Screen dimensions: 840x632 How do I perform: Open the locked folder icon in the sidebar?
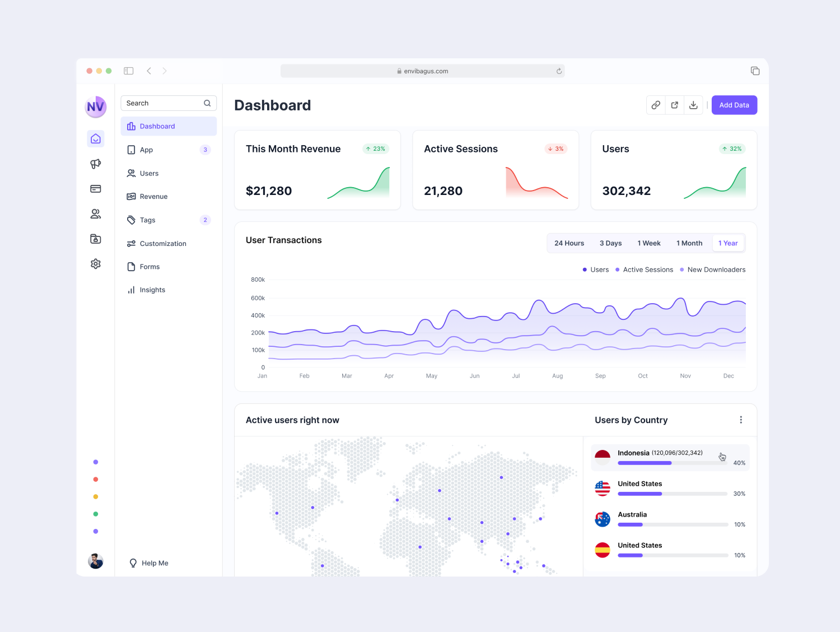[95, 238]
